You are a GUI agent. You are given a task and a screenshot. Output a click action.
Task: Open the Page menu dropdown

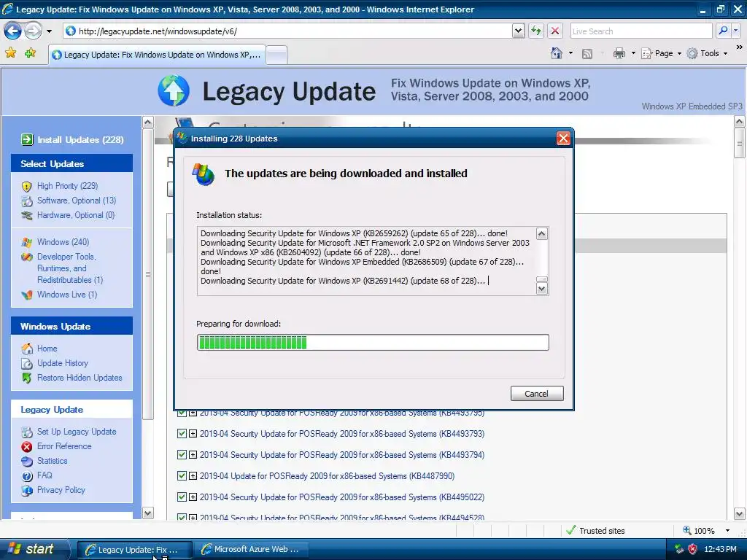[x=662, y=53]
